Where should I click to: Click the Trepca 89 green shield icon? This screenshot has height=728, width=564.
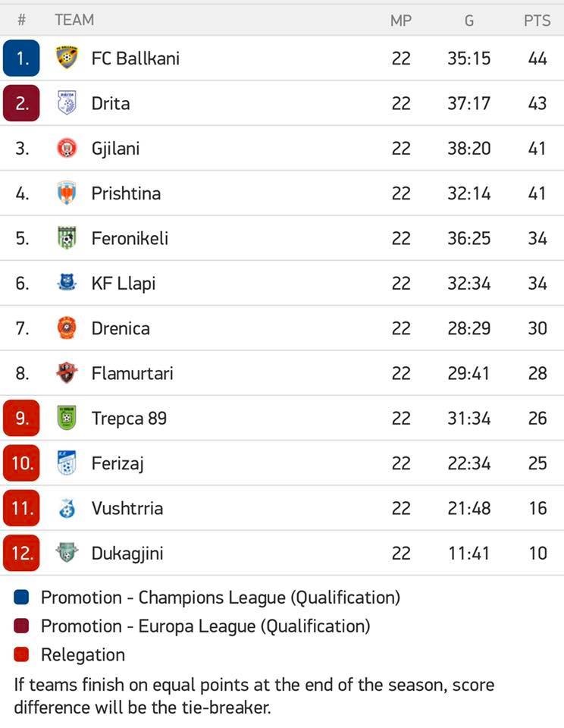coord(67,418)
